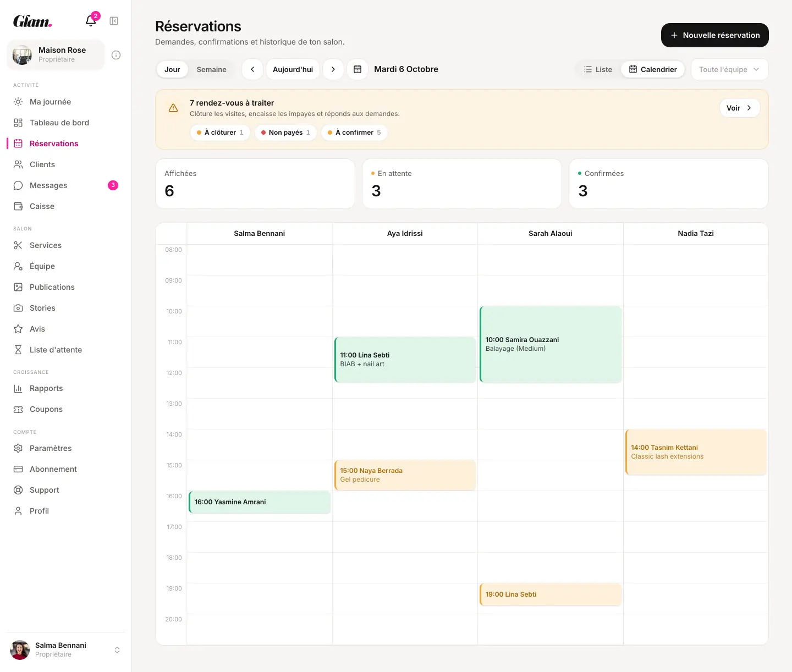
Task: Open Support in sidebar
Action: click(x=66, y=490)
